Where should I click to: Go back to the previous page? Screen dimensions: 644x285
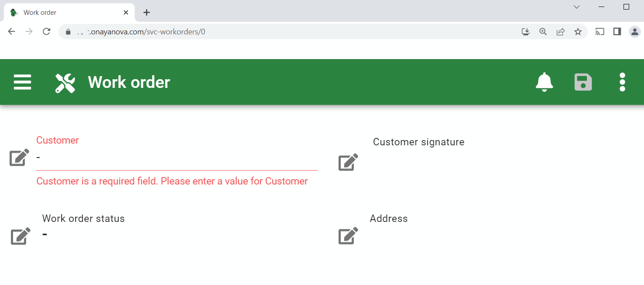point(12,31)
